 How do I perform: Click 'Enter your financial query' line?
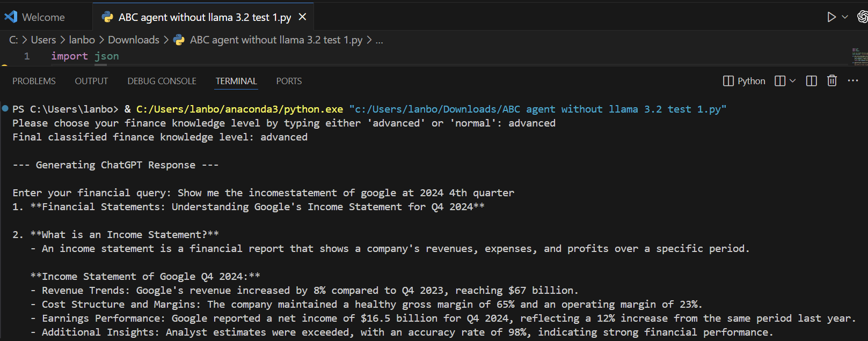263,193
